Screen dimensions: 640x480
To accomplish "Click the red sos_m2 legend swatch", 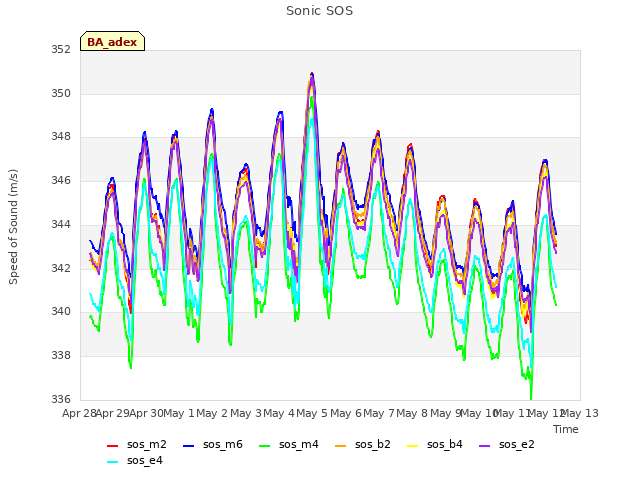I will click(112, 446).
